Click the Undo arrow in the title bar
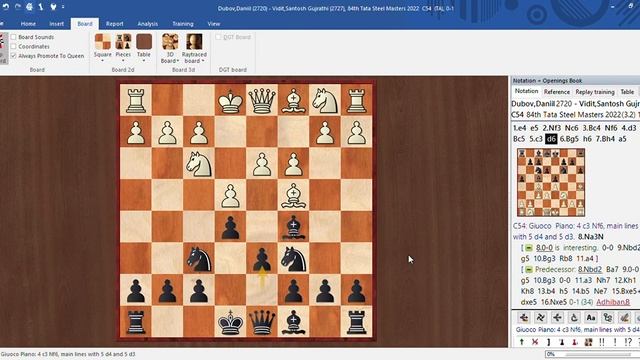 6,7
